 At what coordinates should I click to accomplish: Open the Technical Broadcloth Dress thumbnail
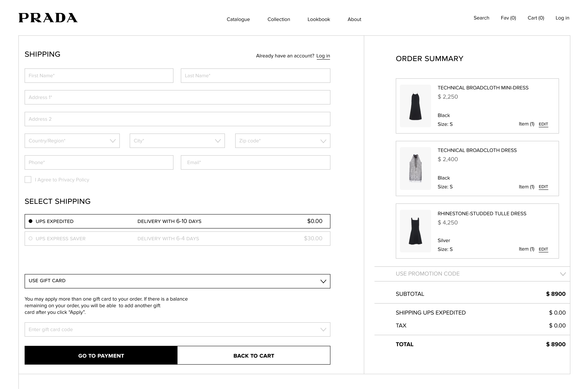coord(415,169)
